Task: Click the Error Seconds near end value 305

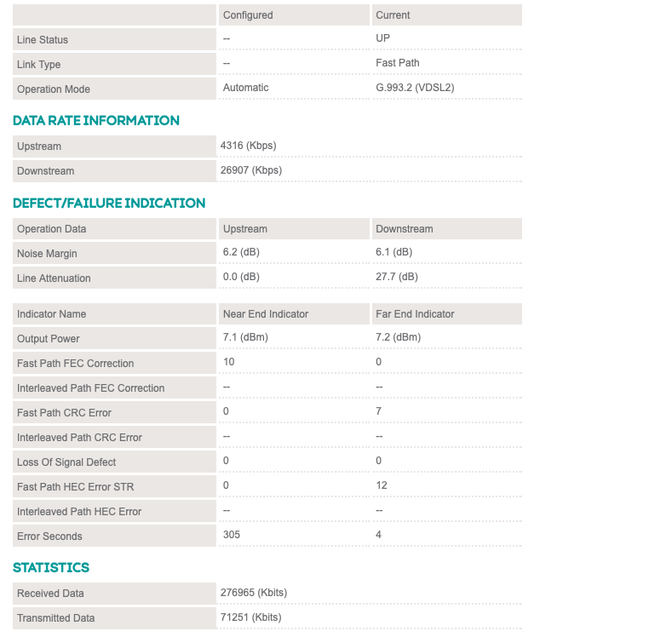Action: [x=232, y=535]
